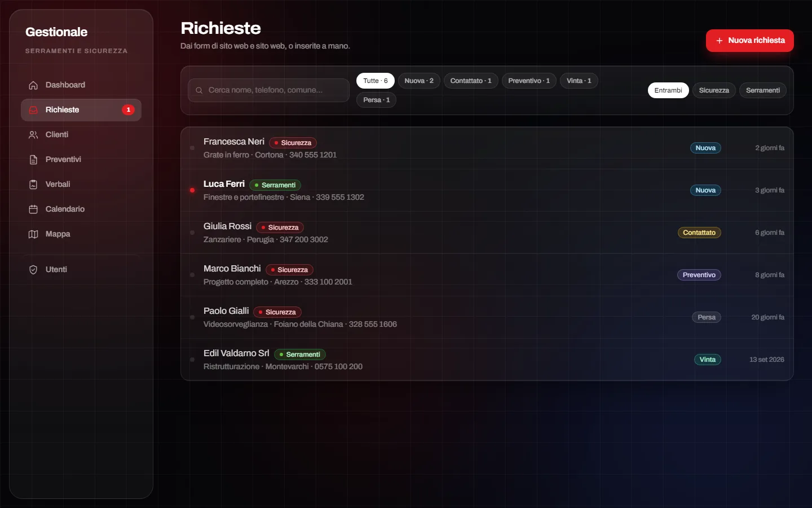Click the Mappa map icon
The width and height of the screenshot is (812, 508).
tap(33, 234)
